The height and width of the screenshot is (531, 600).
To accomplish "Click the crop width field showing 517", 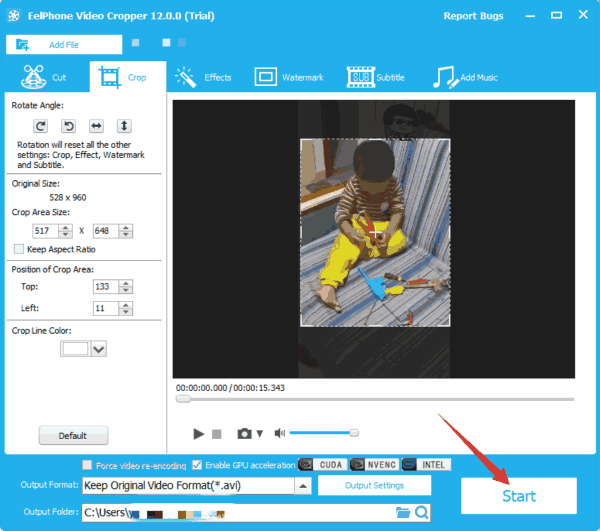I will pyautogui.click(x=46, y=231).
